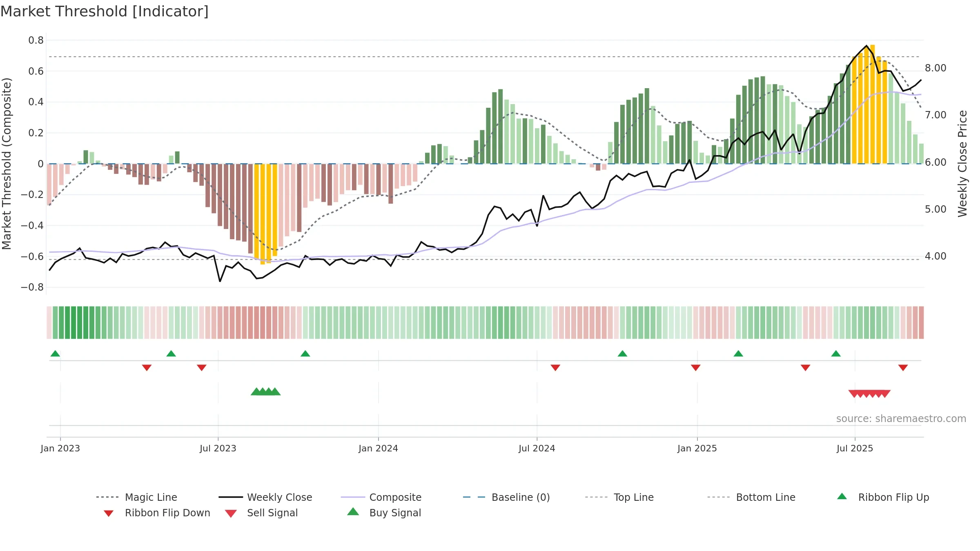The image size is (980, 551).
Task: Click the Weekly Close Price axis title
Action: tap(963, 163)
